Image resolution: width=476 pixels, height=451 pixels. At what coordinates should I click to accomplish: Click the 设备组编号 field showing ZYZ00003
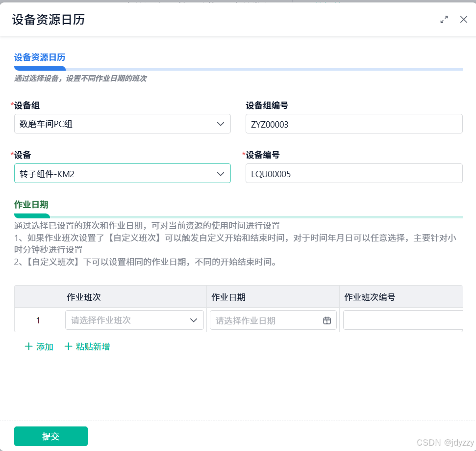pos(354,124)
